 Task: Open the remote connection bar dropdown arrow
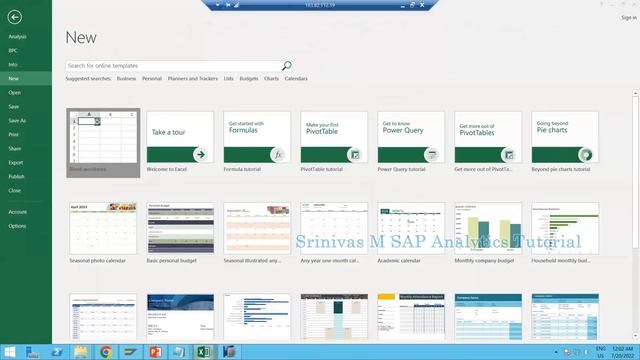point(218,5)
